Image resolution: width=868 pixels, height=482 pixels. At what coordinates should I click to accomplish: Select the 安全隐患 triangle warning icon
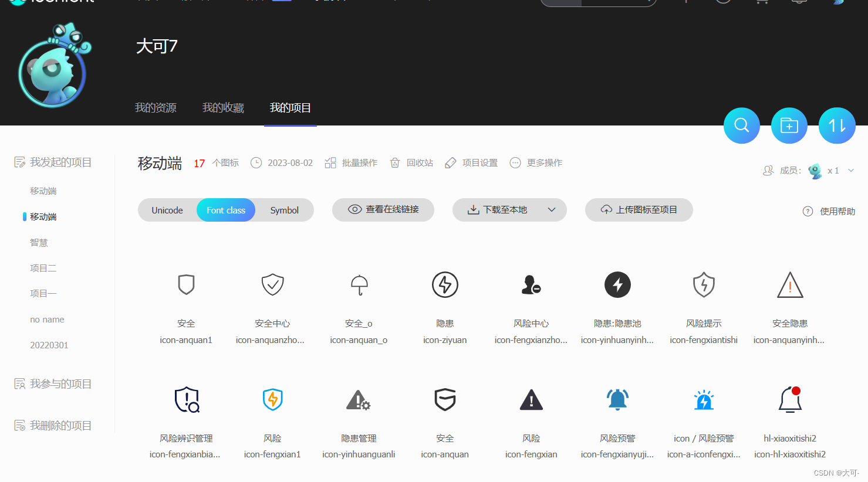[790, 284]
